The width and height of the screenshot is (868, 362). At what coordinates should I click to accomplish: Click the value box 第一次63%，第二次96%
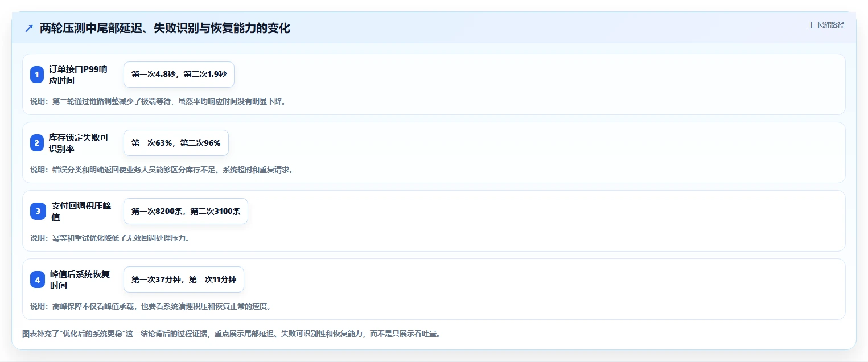tap(176, 143)
